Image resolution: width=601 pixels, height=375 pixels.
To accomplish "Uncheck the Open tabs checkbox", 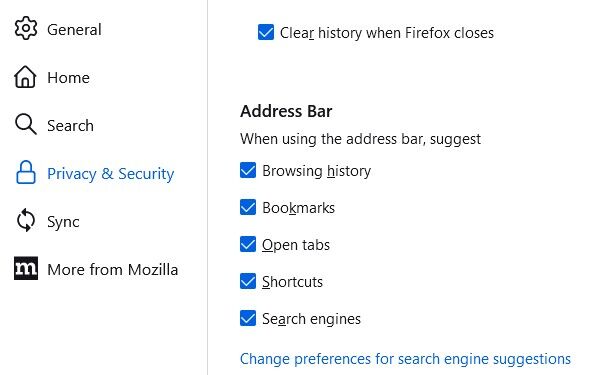I will tap(248, 244).
